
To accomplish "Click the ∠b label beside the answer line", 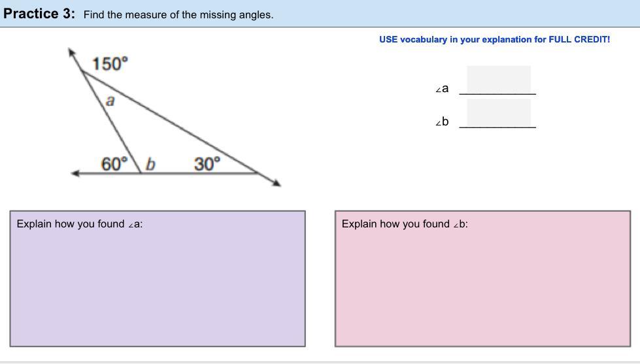I will [443, 122].
